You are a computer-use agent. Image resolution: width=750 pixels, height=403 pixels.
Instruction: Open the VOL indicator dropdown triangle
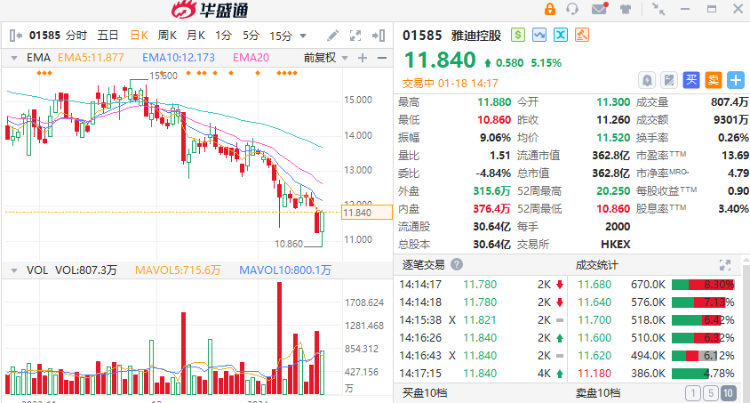[14, 271]
